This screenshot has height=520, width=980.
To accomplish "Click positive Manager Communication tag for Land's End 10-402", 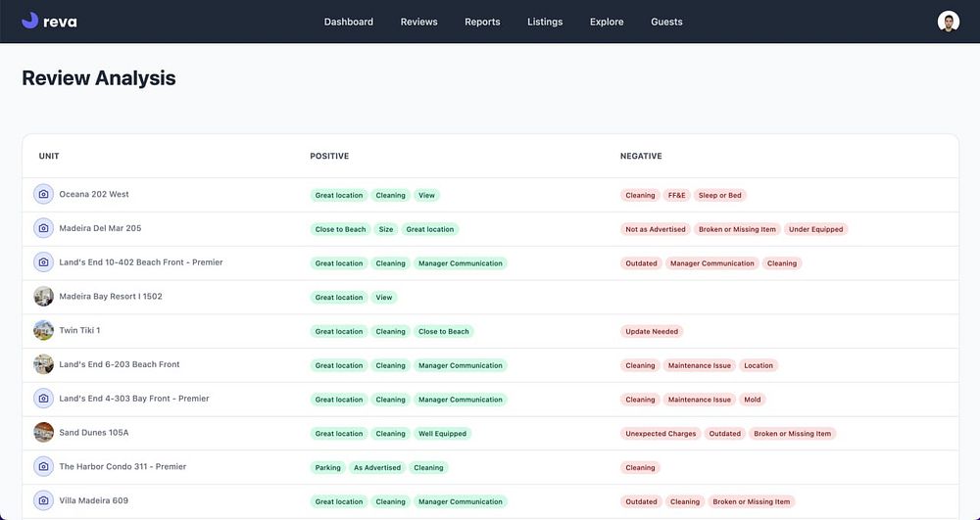I will (x=461, y=263).
